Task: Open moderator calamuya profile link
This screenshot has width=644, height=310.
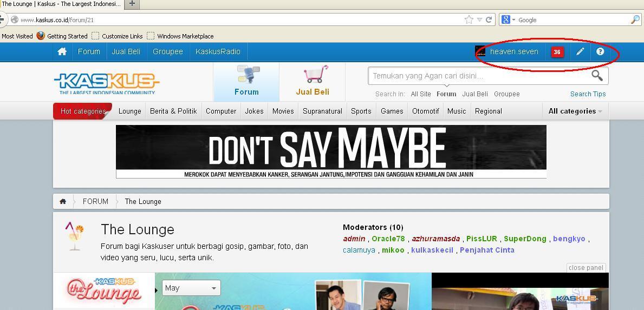Action: pos(360,250)
